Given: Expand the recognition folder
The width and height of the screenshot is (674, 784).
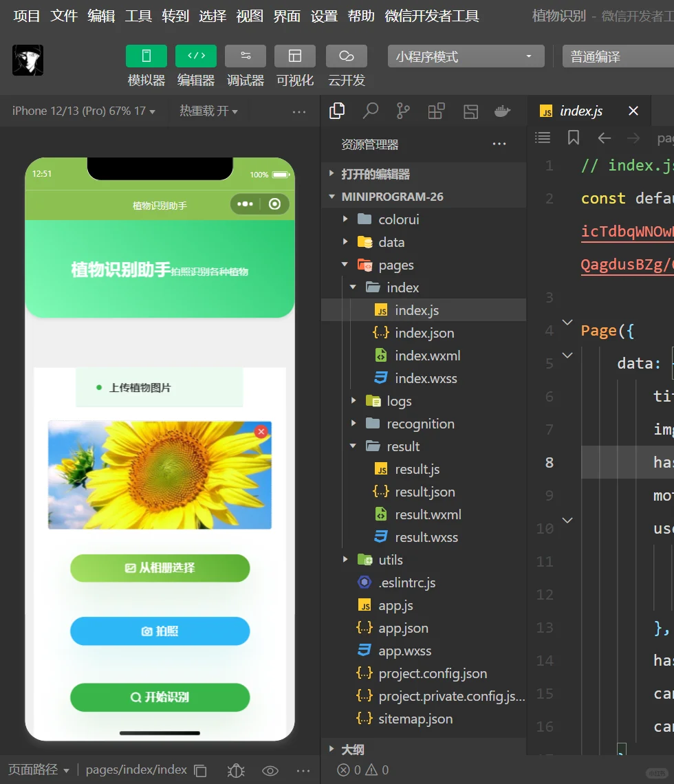Looking at the screenshot, I should pos(424,424).
